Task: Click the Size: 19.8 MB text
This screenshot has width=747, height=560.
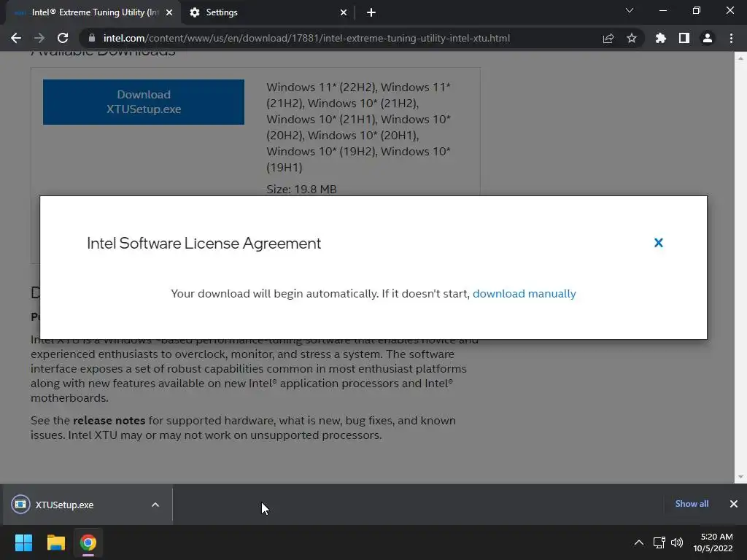Action: (301, 189)
